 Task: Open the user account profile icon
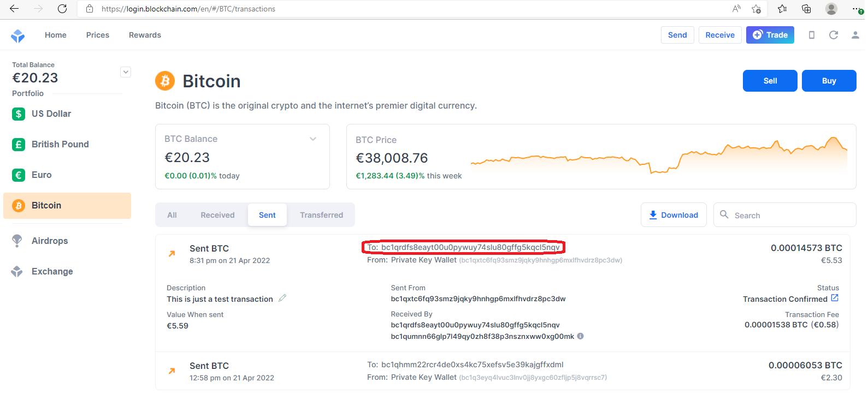pos(855,35)
